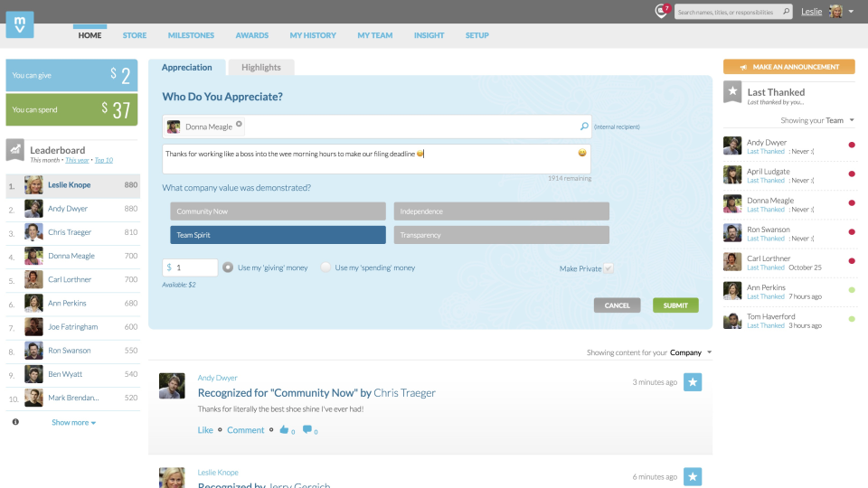Select the Transparency company value

tap(502, 235)
